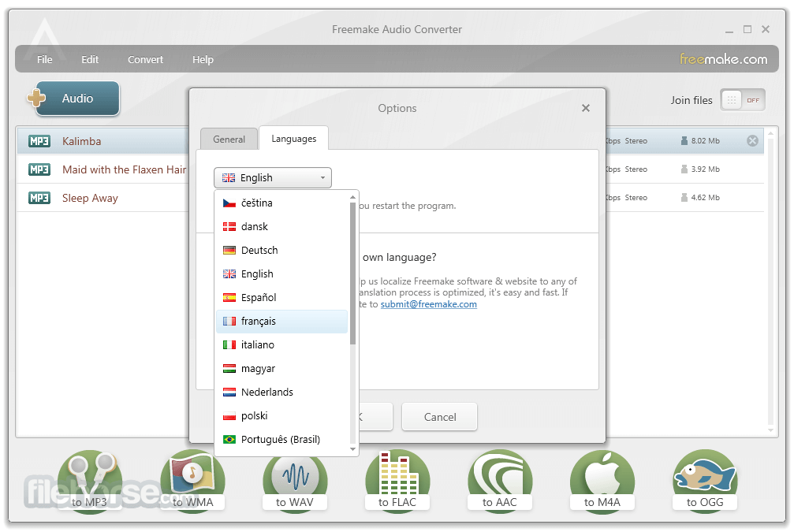Select Deutsch from the language list
Viewport: 794px width, 532px height.
pos(282,251)
